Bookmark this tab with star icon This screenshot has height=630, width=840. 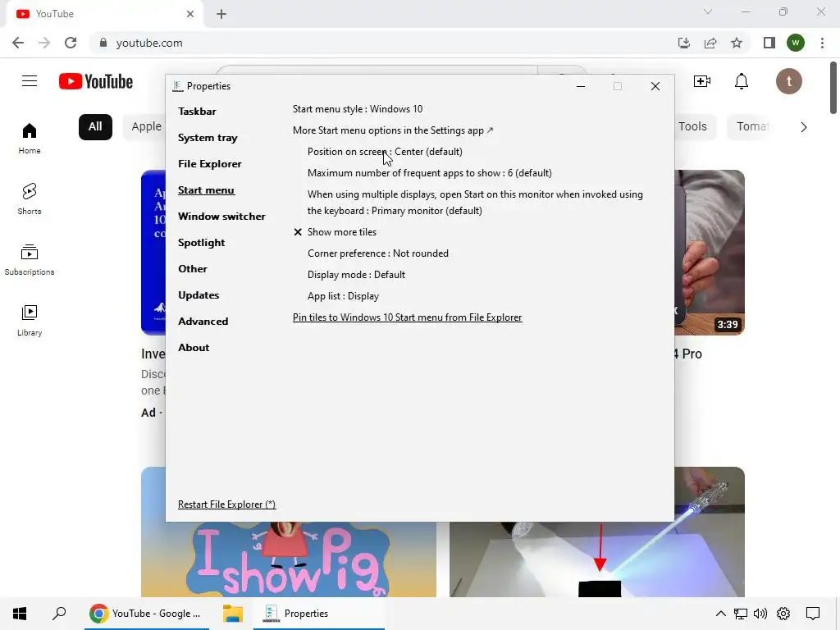737,43
